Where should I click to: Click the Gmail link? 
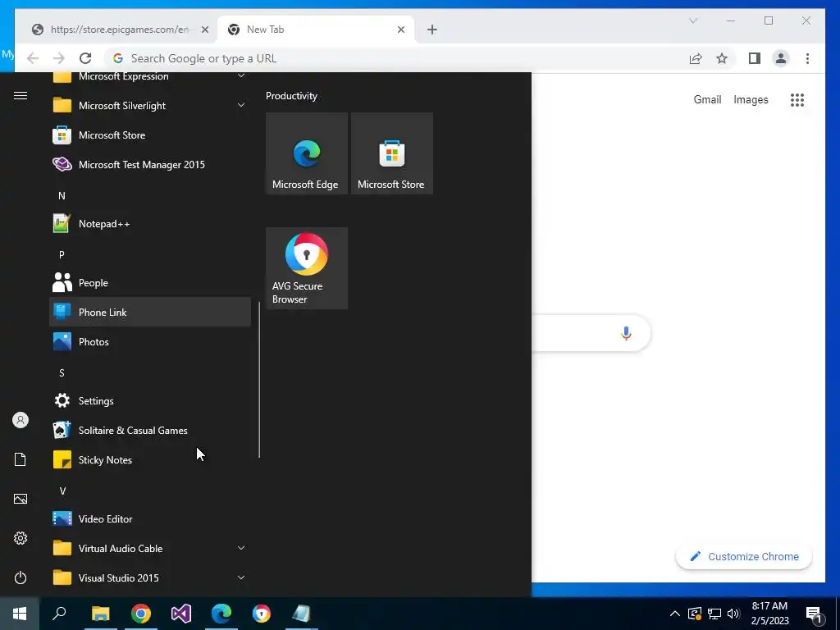(x=707, y=99)
